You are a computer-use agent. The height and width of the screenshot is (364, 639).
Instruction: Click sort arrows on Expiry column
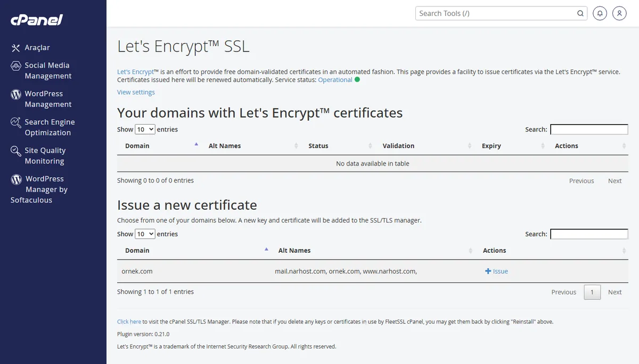pos(543,146)
